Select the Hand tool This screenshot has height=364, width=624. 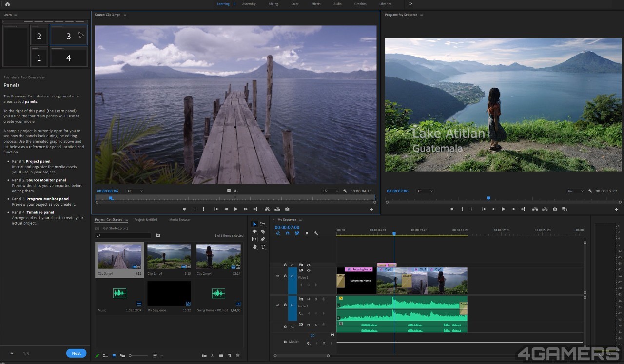tap(254, 247)
